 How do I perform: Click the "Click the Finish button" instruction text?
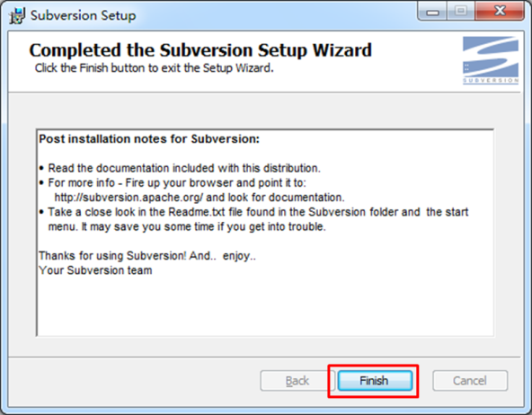pyautogui.click(x=154, y=67)
